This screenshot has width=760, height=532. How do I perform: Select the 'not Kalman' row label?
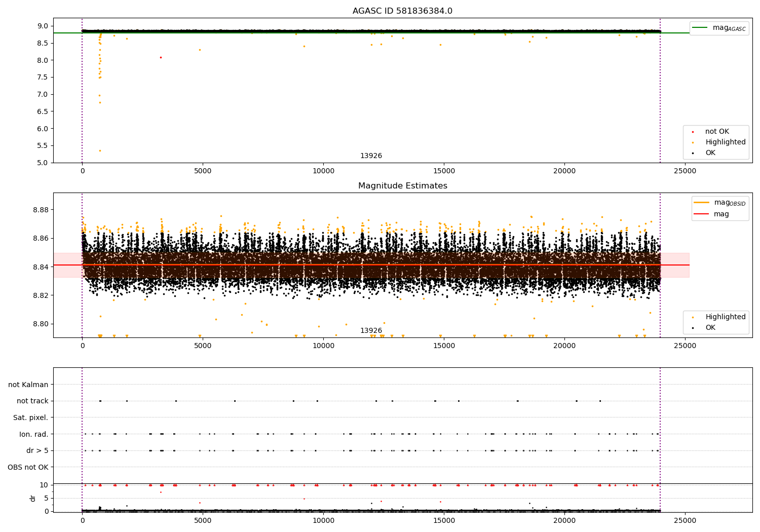point(28,385)
